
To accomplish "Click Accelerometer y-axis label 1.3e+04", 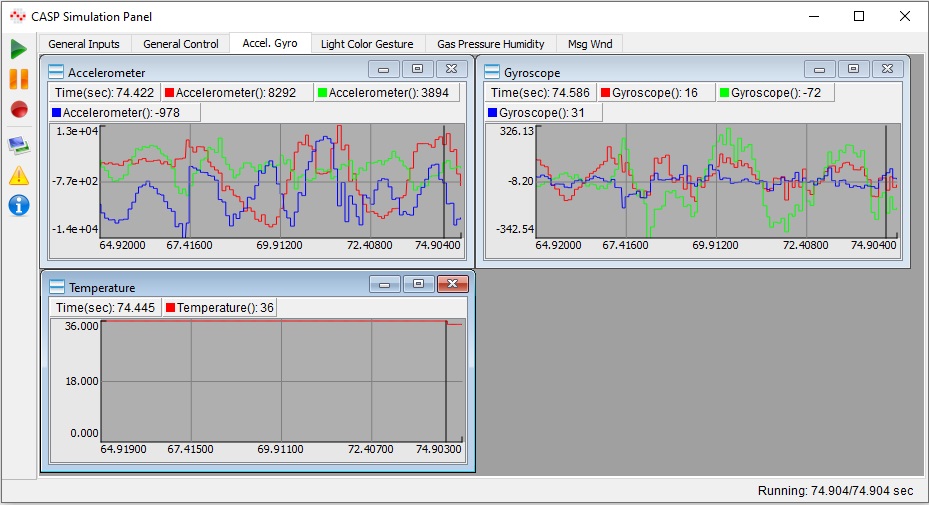I will [x=76, y=131].
